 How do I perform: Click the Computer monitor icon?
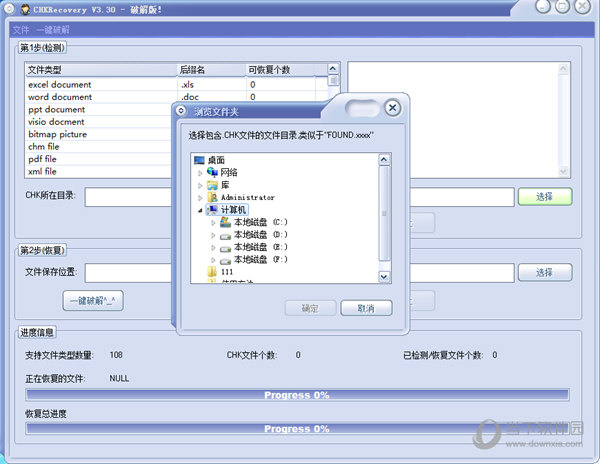(x=212, y=210)
